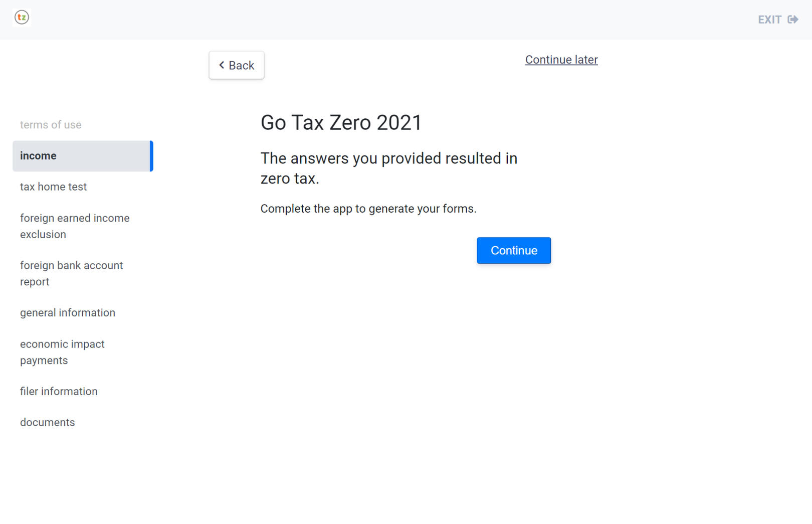Image resolution: width=812 pixels, height=524 pixels.
Task: Open the filer information section
Action: coord(59,392)
